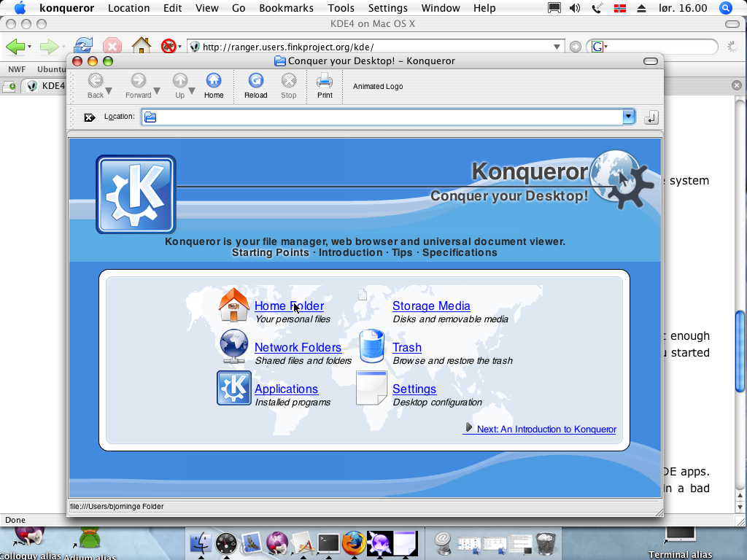Click the blue Trash bin icon

pyautogui.click(x=372, y=346)
